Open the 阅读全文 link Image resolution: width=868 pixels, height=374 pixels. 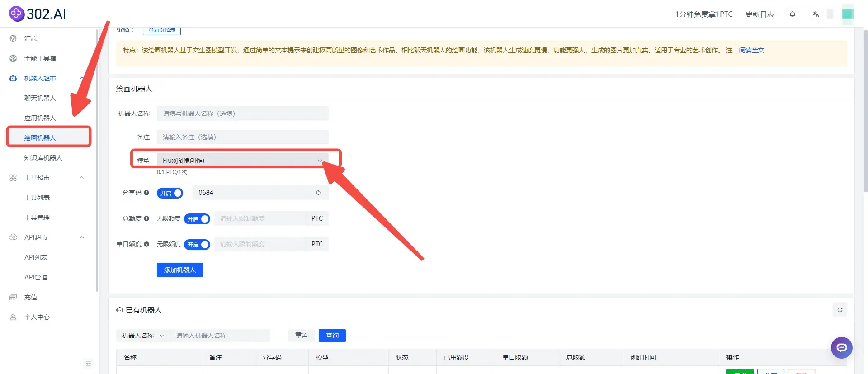coord(751,50)
